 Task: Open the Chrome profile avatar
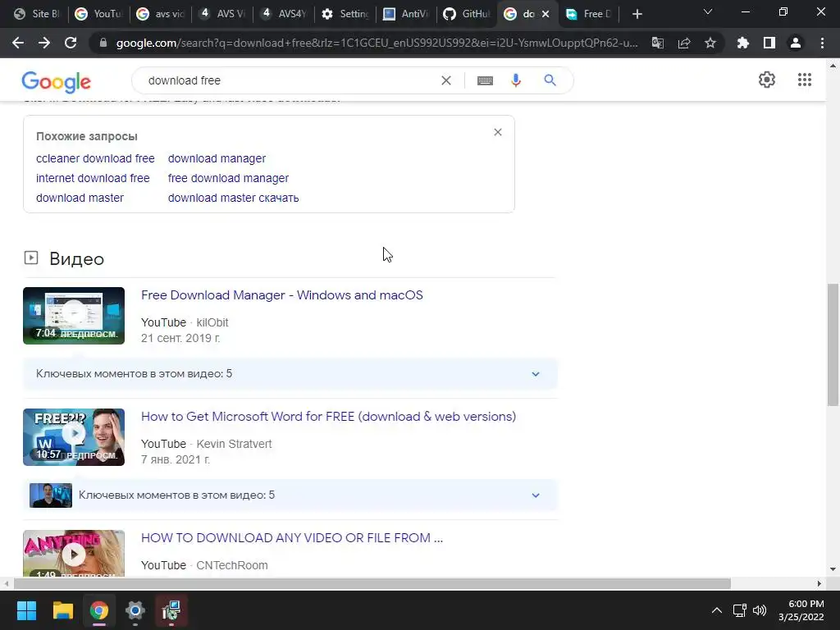pyautogui.click(x=796, y=43)
